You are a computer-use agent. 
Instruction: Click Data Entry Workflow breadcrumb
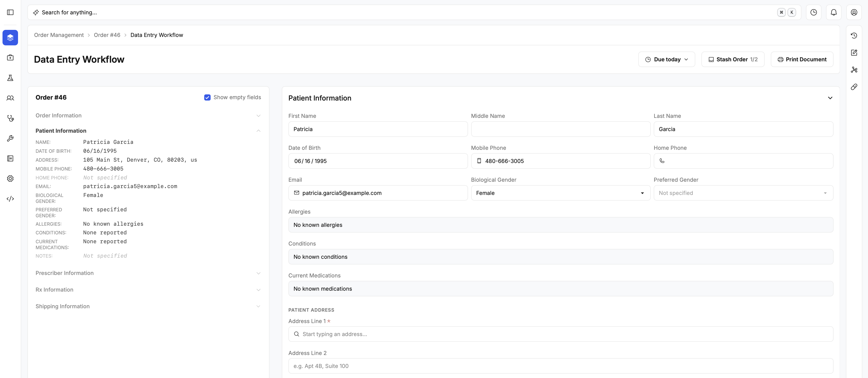tap(157, 35)
